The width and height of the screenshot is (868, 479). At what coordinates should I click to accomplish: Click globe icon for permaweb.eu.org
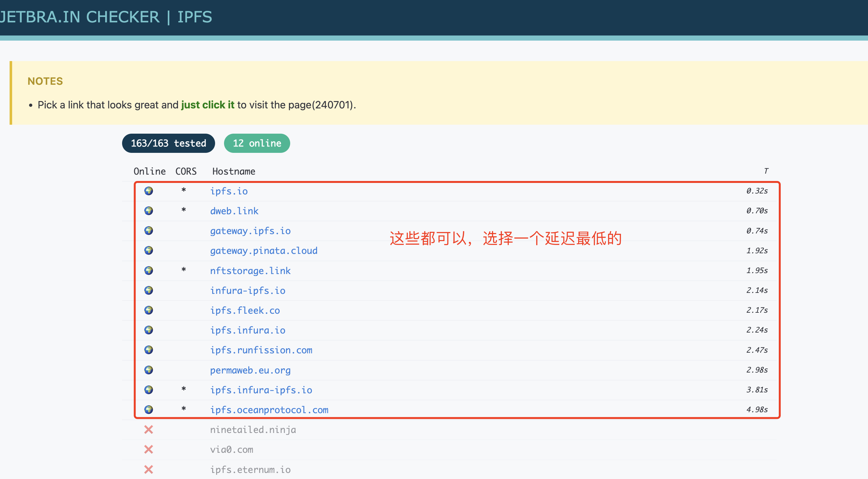149,370
